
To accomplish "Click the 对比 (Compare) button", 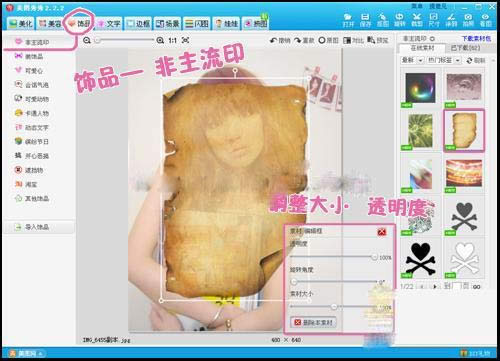I will click(x=353, y=40).
